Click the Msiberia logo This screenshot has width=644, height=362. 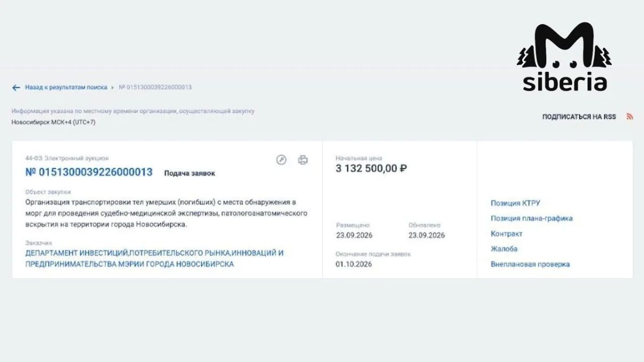coord(565,58)
